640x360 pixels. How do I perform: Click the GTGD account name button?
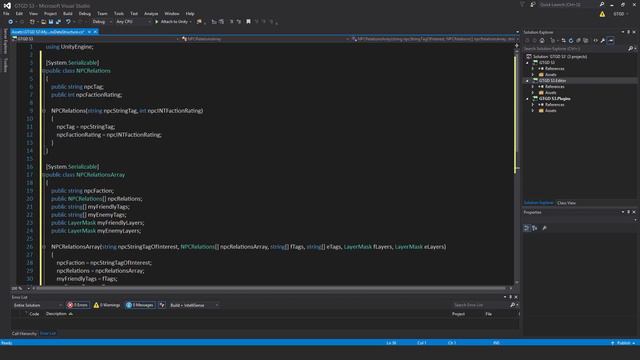pyautogui.click(x=620, y=14)
